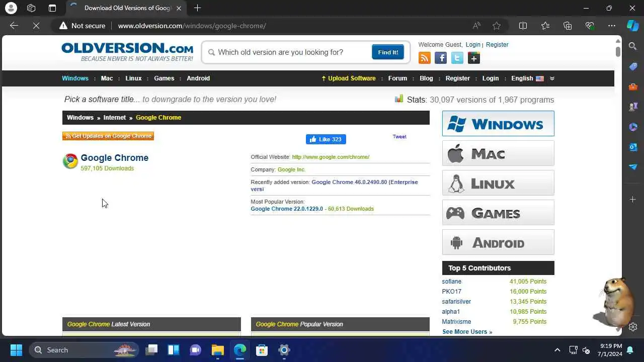Open the Games nav menu item
644x362 pixels.
[x=164, y=78]
